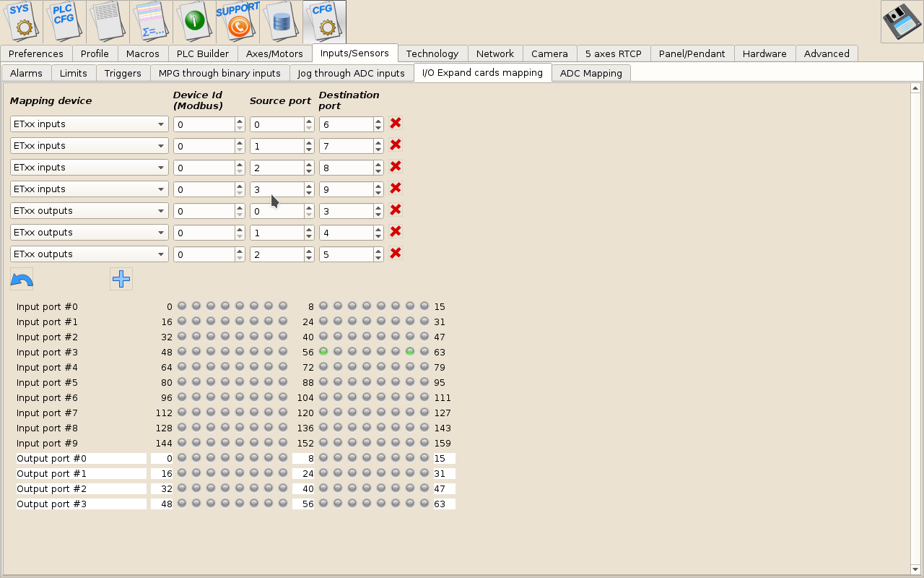Delete the mapping row with destination port 7
Viewport: 924px width, 578px height.
point(396,145)
